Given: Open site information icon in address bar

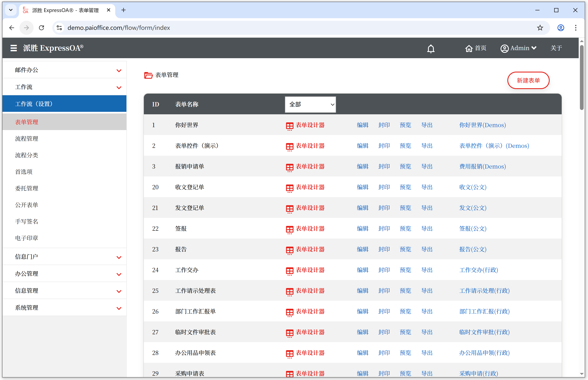Looking at the screenshot, I should (59, 28).
